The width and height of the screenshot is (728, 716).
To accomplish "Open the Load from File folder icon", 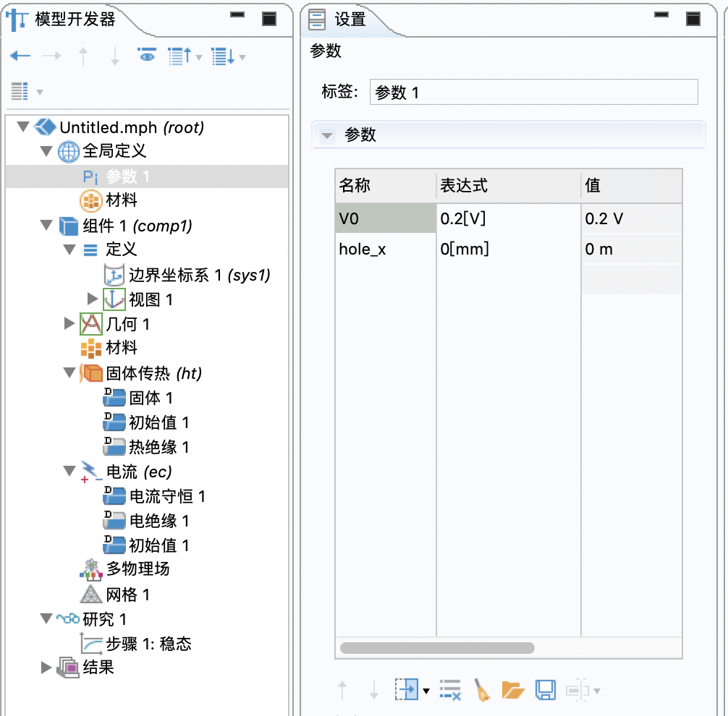I will [514, 691].
